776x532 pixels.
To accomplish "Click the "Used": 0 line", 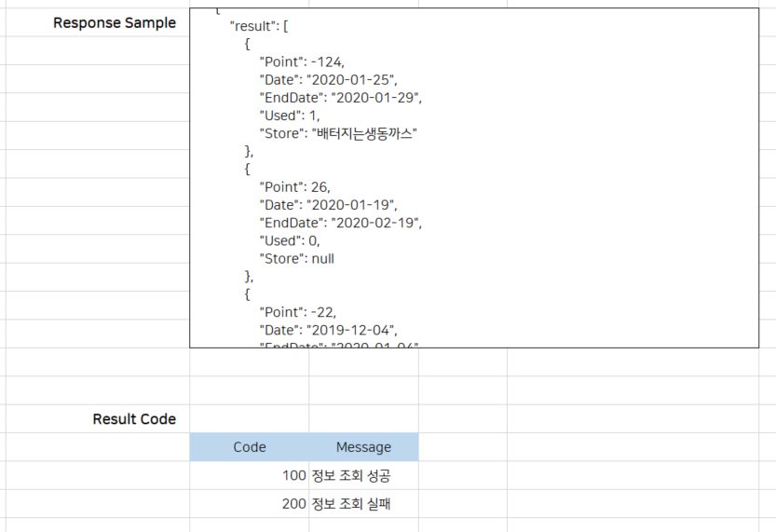I will (290, 240).
